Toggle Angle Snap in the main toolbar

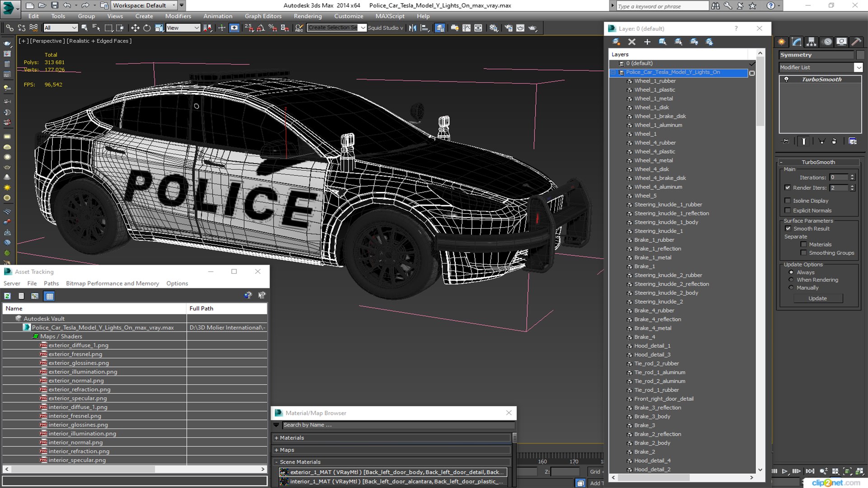261,28
